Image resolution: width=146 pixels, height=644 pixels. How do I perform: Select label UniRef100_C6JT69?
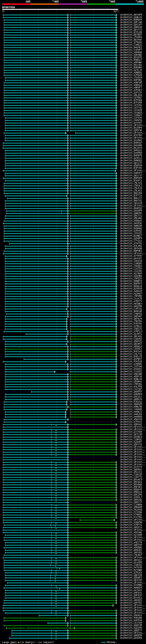(131, 623)
